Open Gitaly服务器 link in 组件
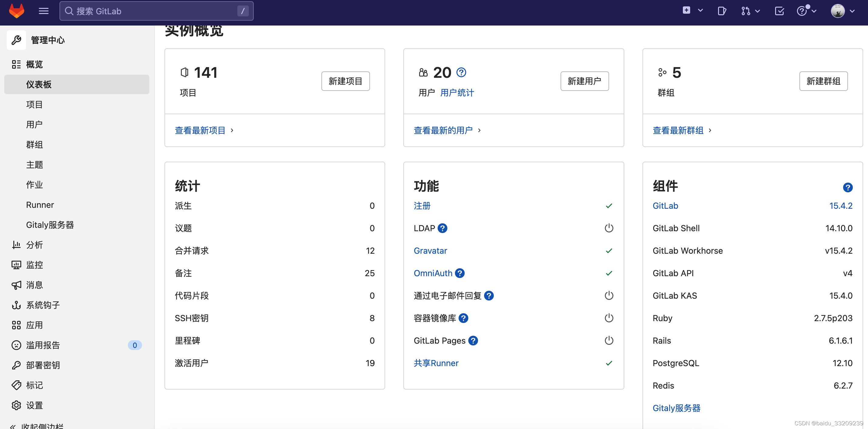Screen dimensions: 868x429 pyautogui.click(x=676, y=408)
